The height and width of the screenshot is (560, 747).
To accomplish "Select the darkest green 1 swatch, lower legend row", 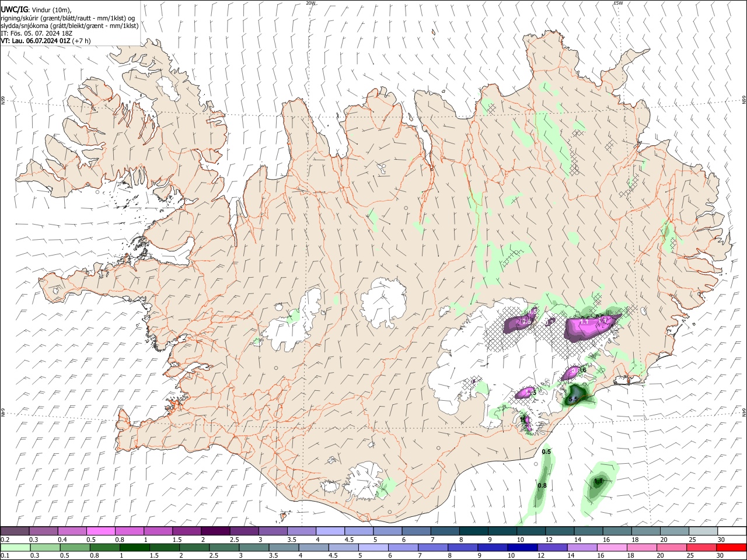I will pos(135,548).
